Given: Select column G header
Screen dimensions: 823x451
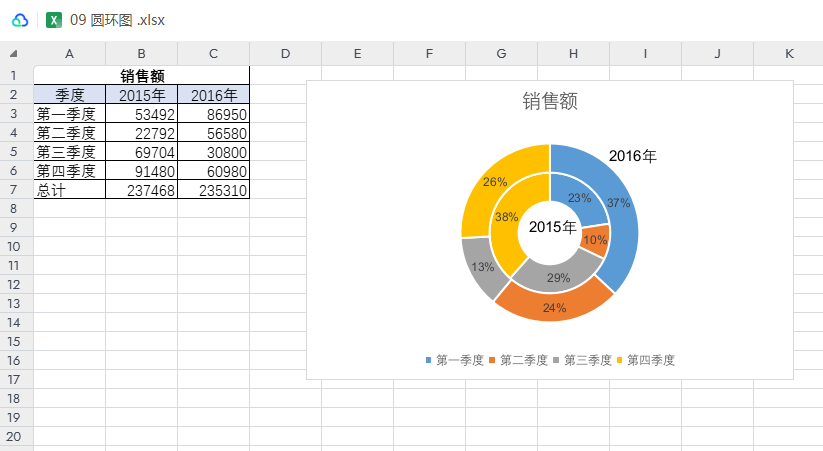Looking at the screenshot, I should point(501,54).
